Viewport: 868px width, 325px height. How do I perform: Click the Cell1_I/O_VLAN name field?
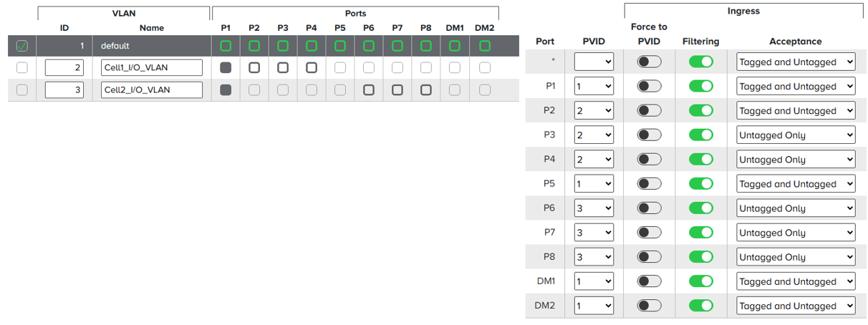152,68
